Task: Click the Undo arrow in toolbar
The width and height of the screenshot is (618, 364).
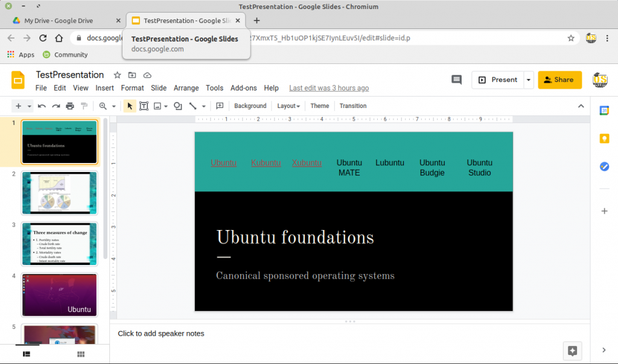Action: (x=42, y=106)
